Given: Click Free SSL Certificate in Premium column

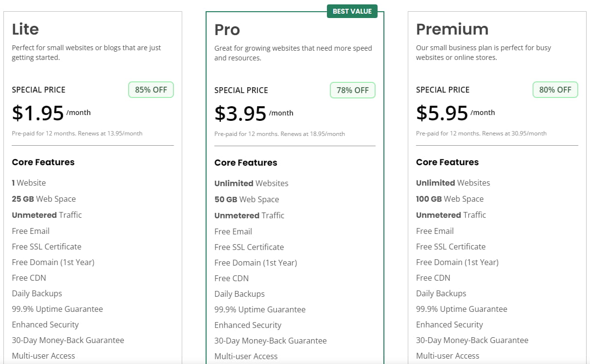Looking at the screenshot, I should [x=451, y=247].
